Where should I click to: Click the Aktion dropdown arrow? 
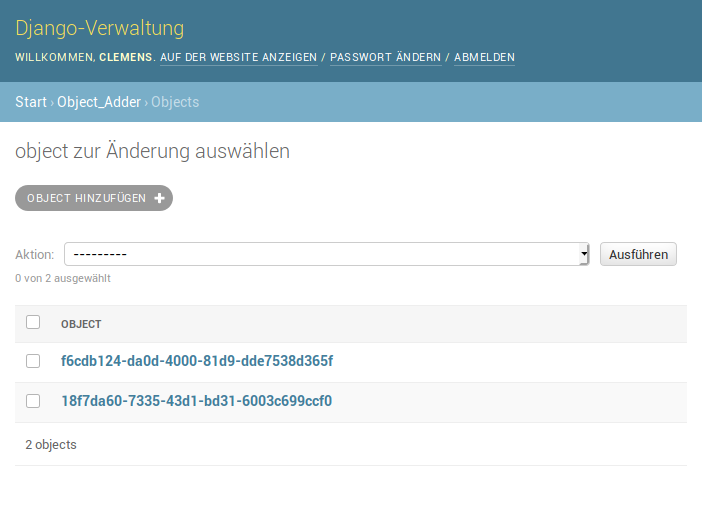coord(584,254)
